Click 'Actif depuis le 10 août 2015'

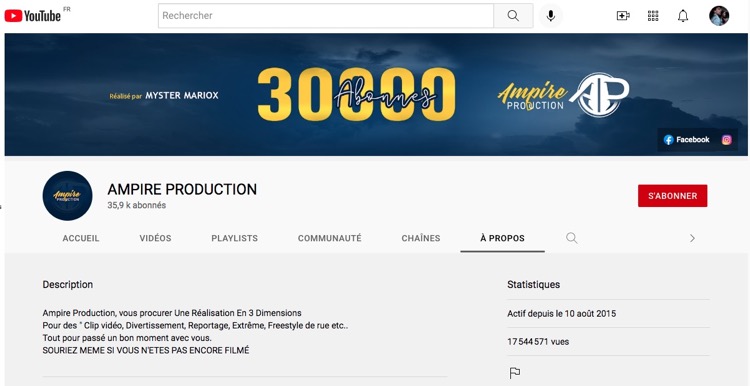pyautogui.click(x=562, y=314)
